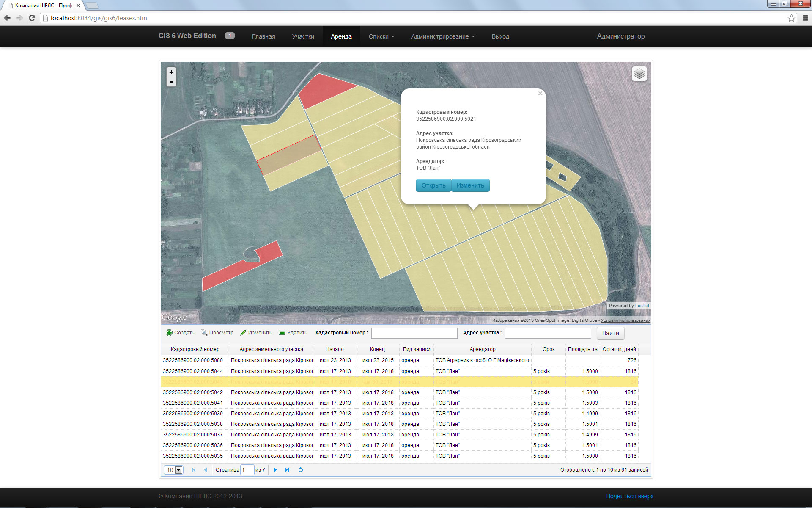812x508 pixels.
Task: Open the Участки navigation tab
Action: pos(303,36)
